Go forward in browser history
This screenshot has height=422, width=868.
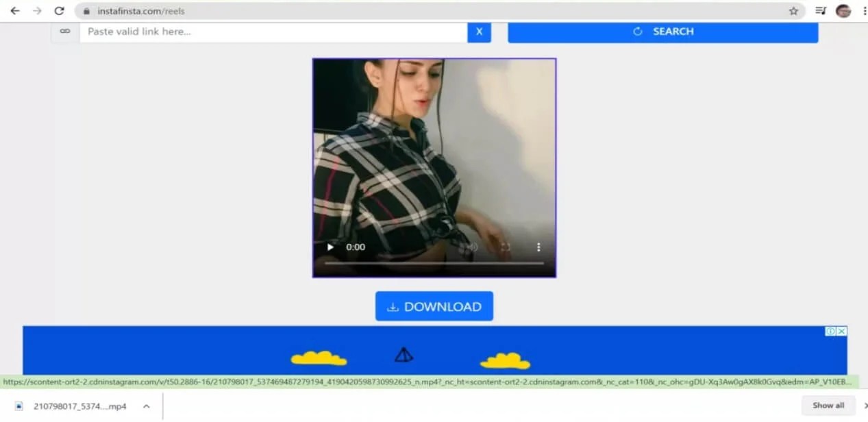[x=37, y=11]
